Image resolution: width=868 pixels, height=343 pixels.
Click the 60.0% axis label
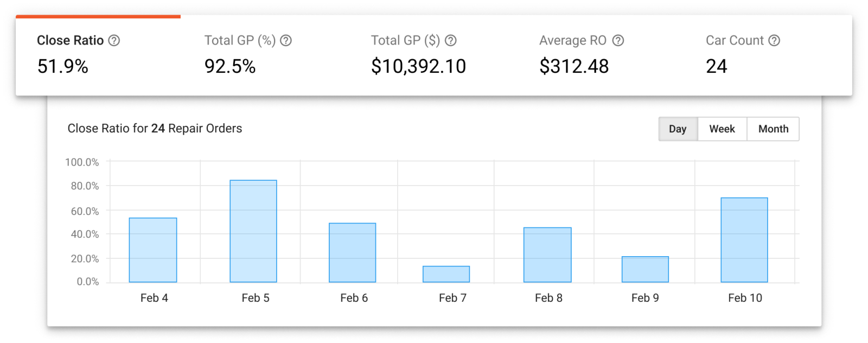pyautogui.click(x=85, y=211)
